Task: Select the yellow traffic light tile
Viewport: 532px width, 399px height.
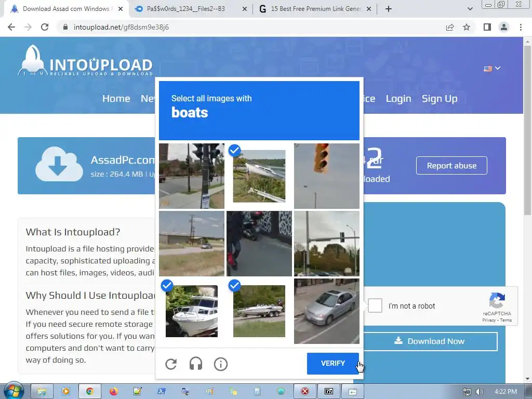Action: (x=327, y=176)
